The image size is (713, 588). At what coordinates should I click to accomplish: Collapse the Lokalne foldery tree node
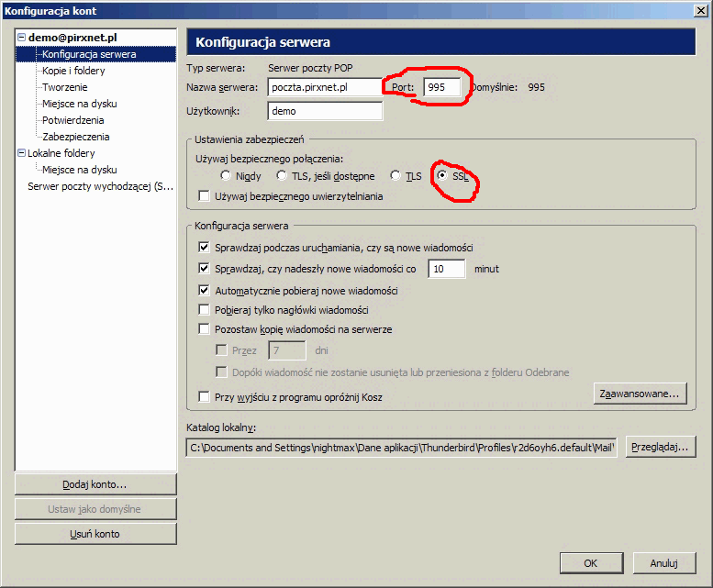click(21, 153)
